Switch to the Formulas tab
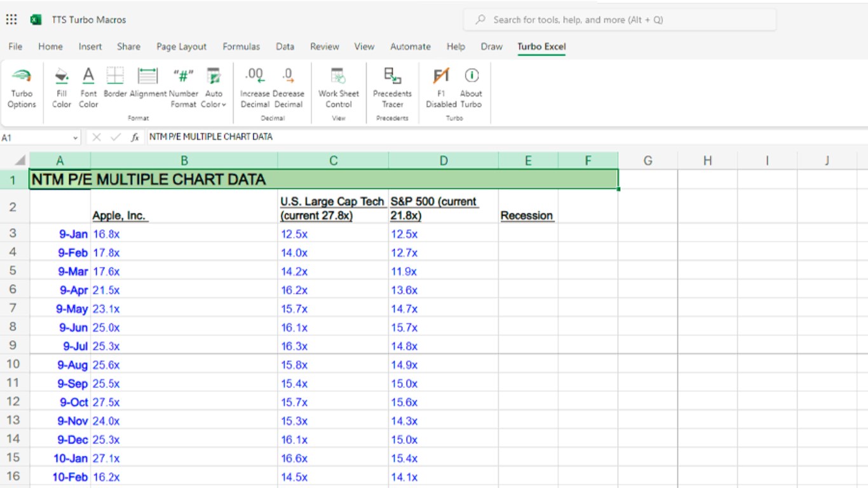Viewport: 868px width, 488px height. tap(241, 46)
